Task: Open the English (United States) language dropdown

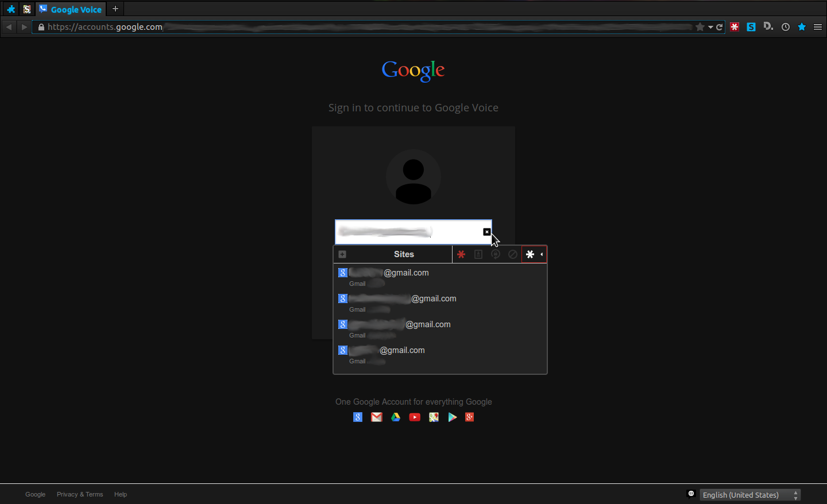Action: (x=750, y=495)
